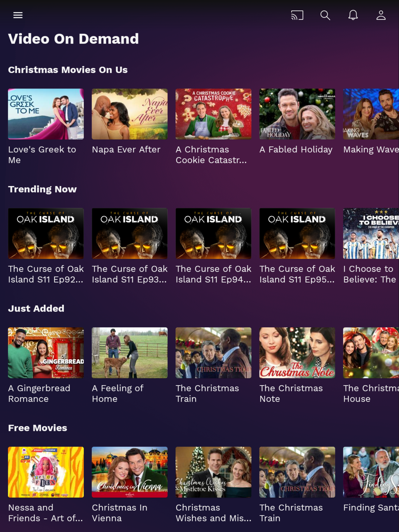Open the hamburger navigation menu
Viewport: 399px width, 532px height.
pos(18,15)
